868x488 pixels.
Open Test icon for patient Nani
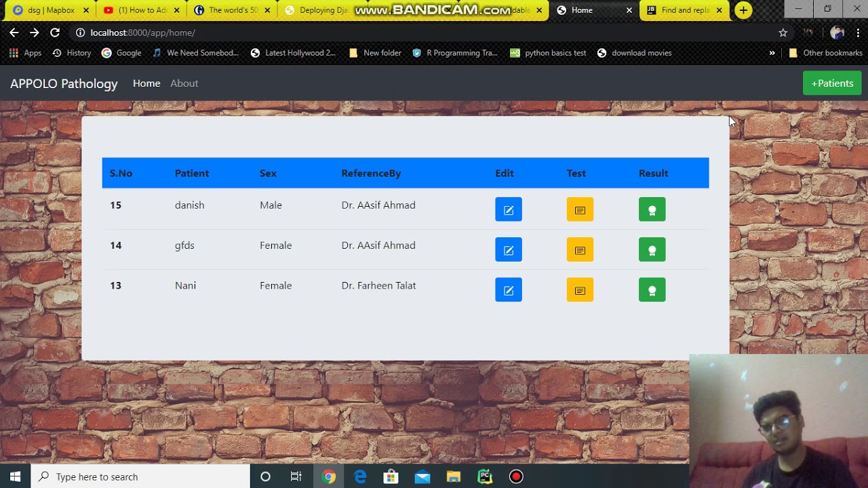coord(580,290)
